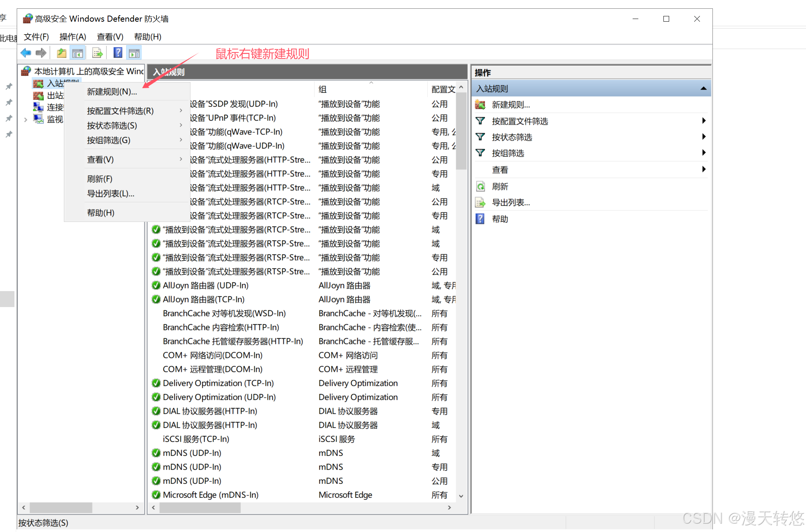This screenshot has width=806, height=532.
Task: Click the blue Back arrow toolbar icon
Action: (x=26, y=53)
